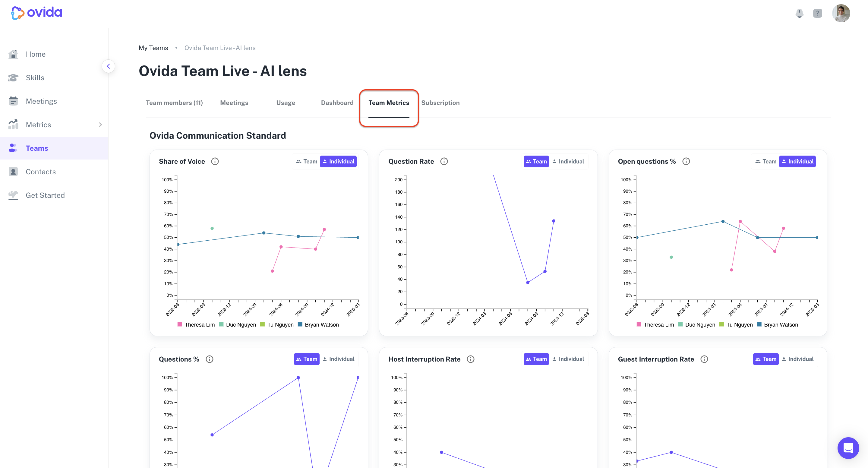Click the Skills graduation cap icon
868x468 pixels.
(x=13, y=77)
